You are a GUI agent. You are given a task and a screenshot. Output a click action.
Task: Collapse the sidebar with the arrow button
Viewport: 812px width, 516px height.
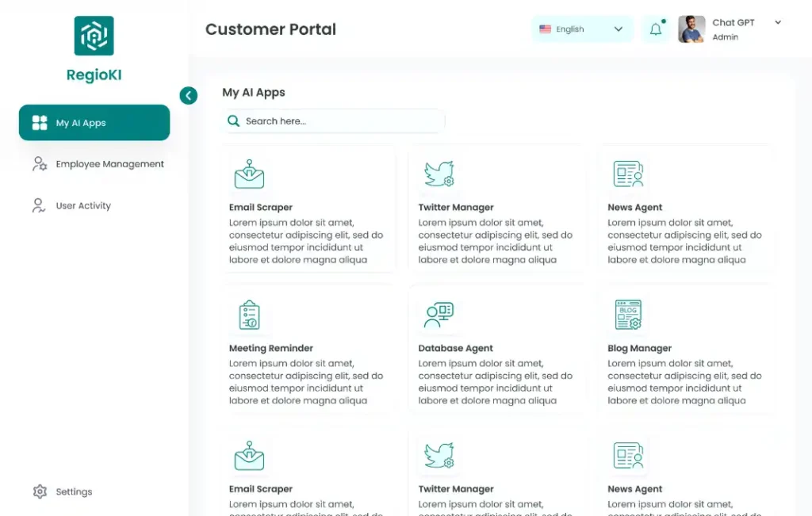pos(188,96)
